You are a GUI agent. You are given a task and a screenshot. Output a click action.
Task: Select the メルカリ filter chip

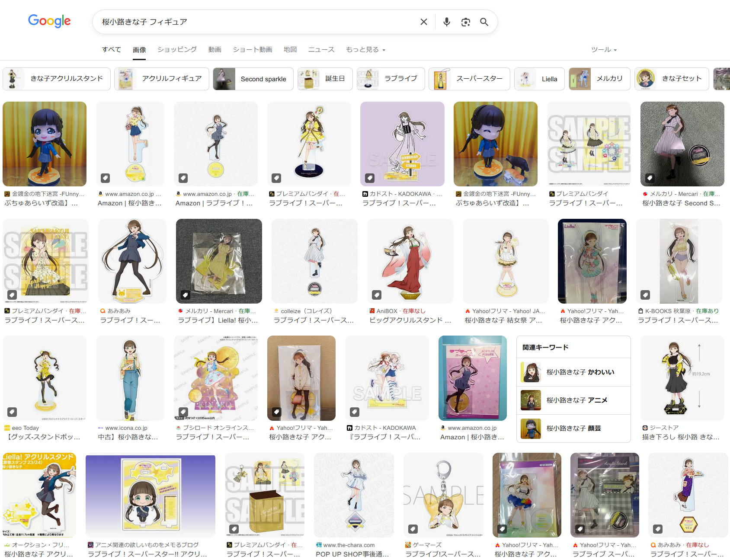pos(599,79)
